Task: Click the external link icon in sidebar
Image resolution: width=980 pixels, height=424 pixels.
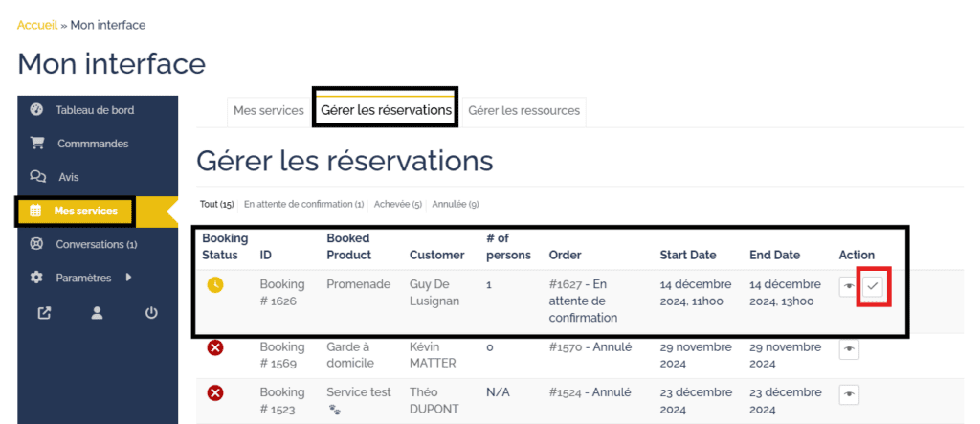Action: [44, 312]
